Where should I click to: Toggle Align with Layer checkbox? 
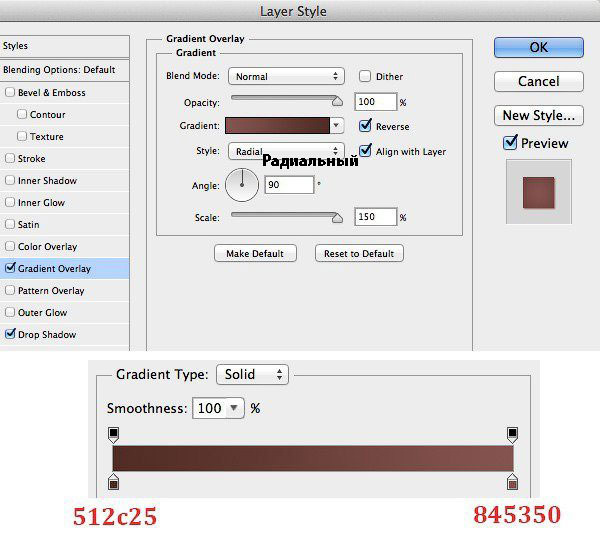(x=365, y=150)
